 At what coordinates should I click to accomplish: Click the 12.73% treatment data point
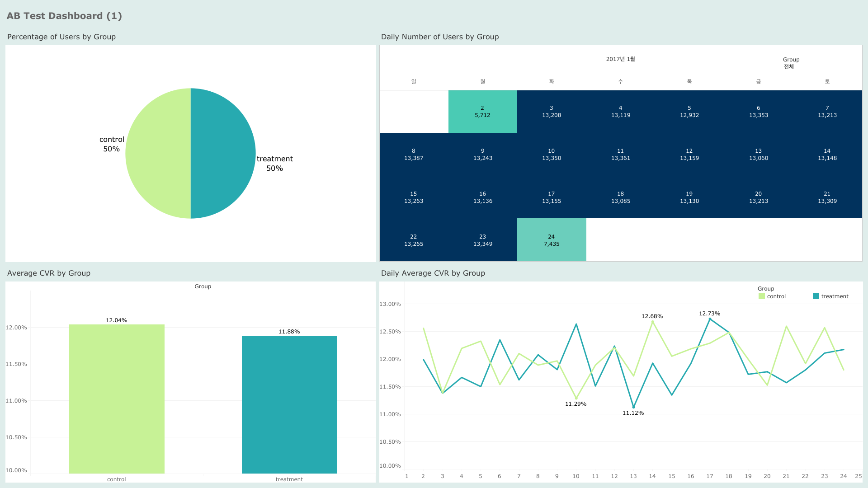[710, 319]
